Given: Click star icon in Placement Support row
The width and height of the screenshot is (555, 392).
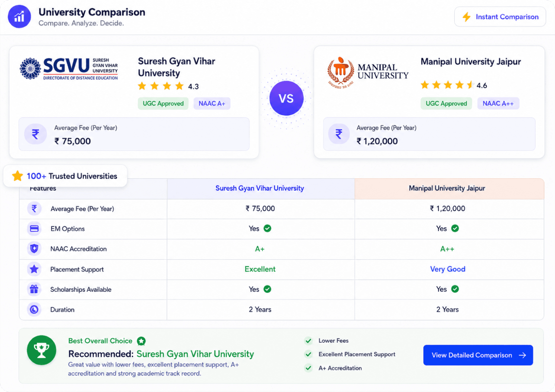Looking at the screenshot, I should (x=34, y=269).
